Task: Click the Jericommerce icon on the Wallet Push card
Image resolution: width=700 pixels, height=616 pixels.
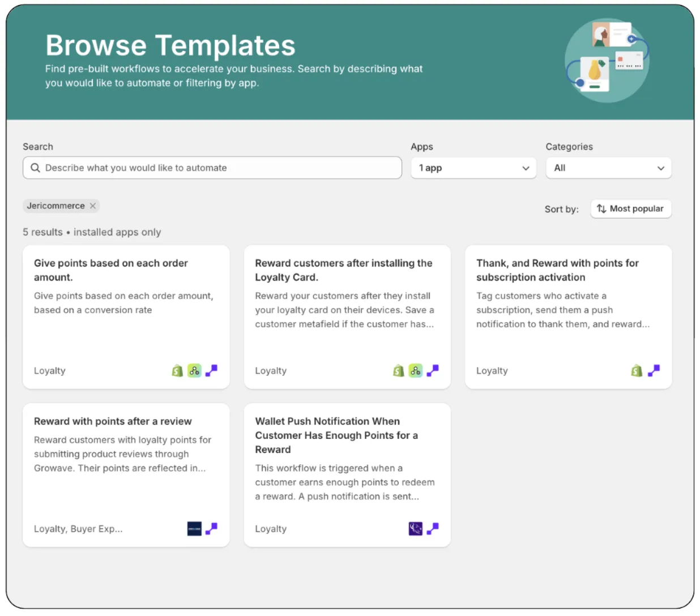Action: coord(433,529)
